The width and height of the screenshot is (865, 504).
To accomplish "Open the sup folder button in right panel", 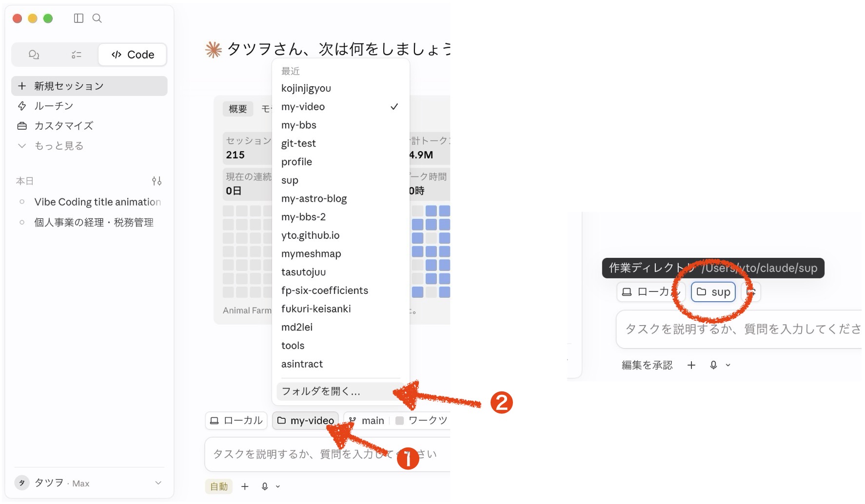I will point(713,292).
